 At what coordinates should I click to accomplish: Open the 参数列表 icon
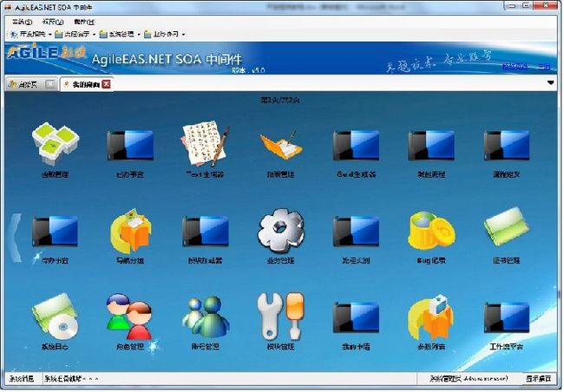(x=431, y=317)
